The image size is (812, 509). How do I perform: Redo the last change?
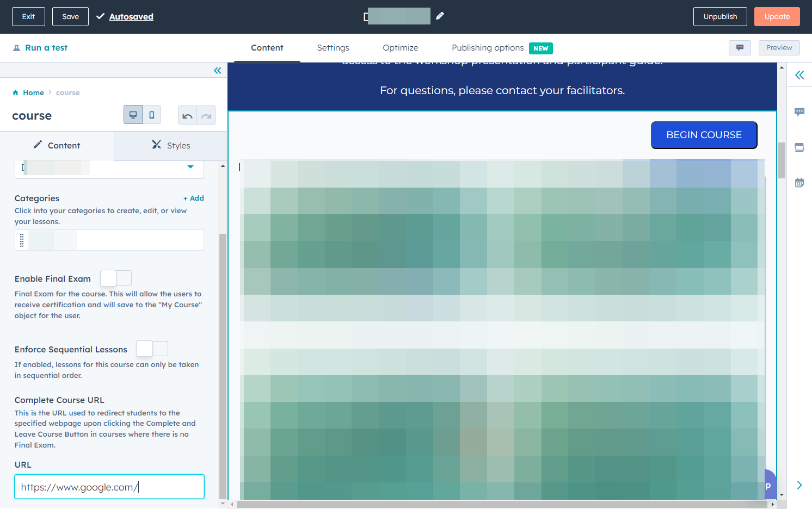(x=206, y=115)
